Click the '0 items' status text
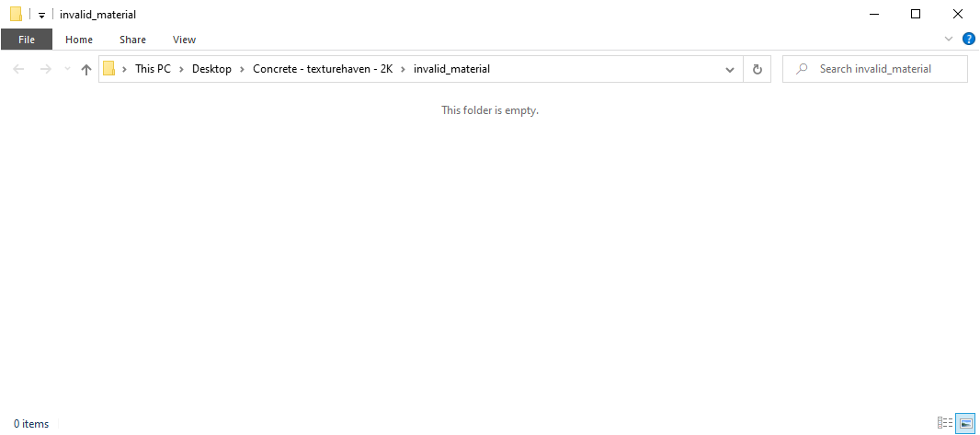 point(31,424)
